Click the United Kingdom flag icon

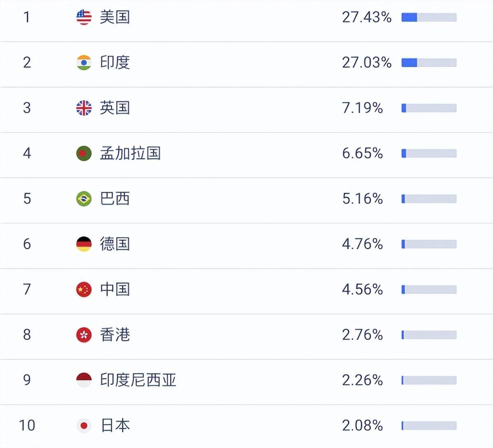tap(84, 108)
